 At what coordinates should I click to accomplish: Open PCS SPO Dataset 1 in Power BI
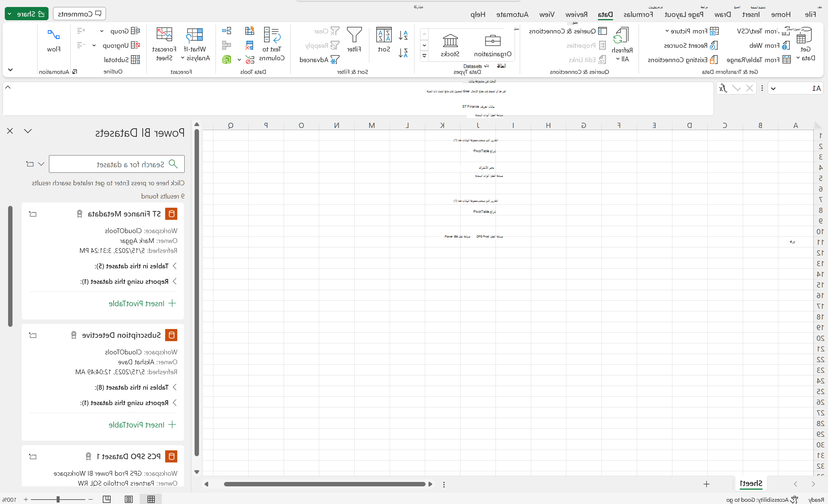tap(33, 457)
